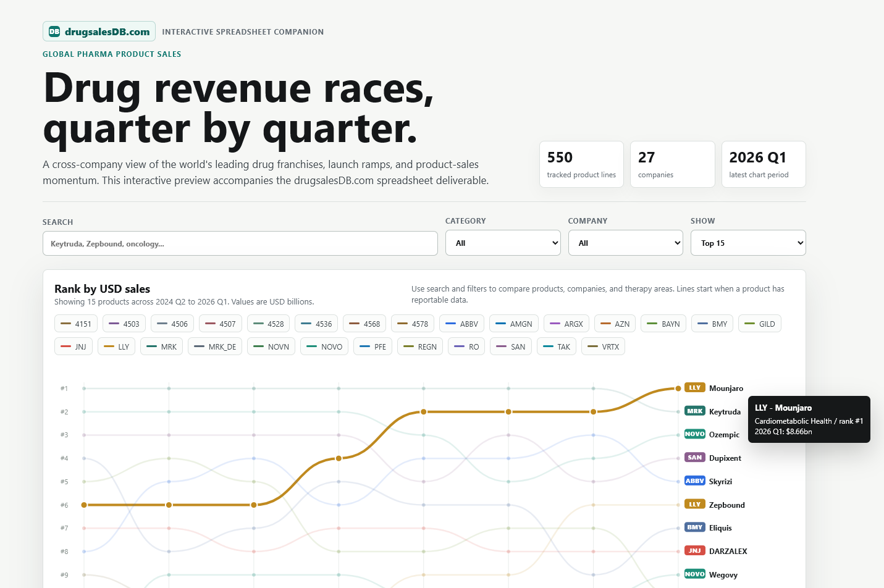The width and height of the screenshot is (884, 588).
Task: Click the Eliquis product label
Action: (720, 528)
